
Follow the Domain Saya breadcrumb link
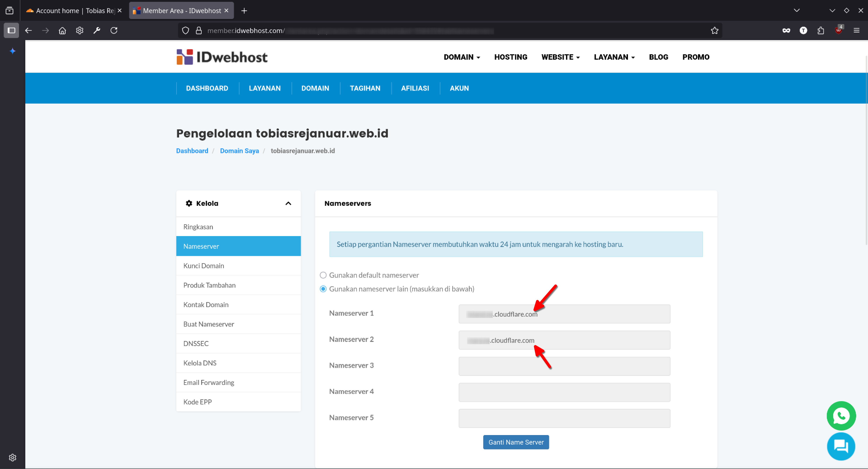point(239,151)
